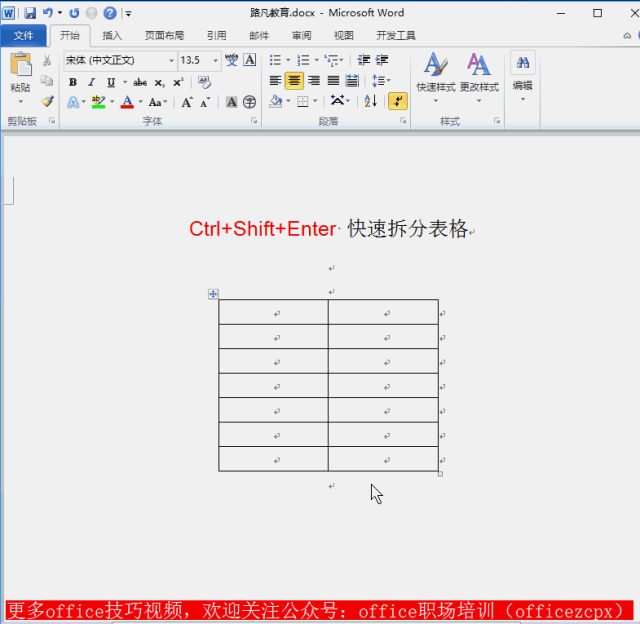Click Justify alignment button
The width and height of the screenshot is (640, 624).
(x=333, y=81)
